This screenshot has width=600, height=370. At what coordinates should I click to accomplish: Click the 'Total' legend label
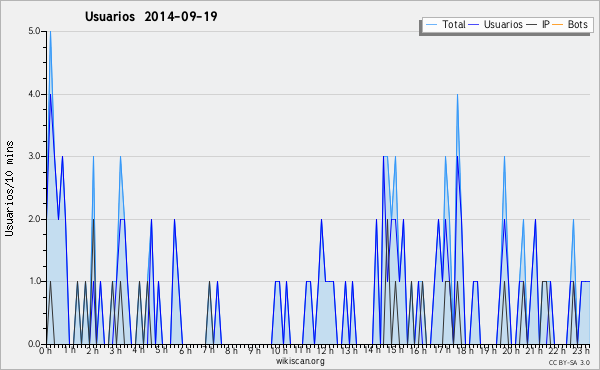click(454, 24)
